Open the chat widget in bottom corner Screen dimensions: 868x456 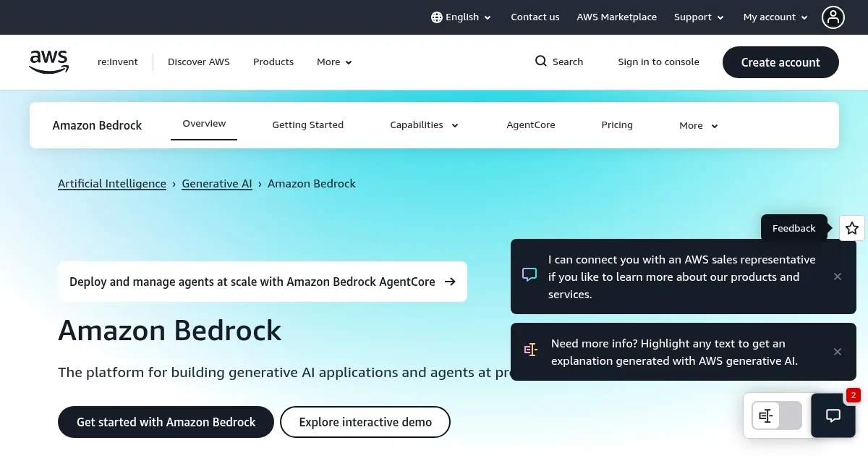833,415
